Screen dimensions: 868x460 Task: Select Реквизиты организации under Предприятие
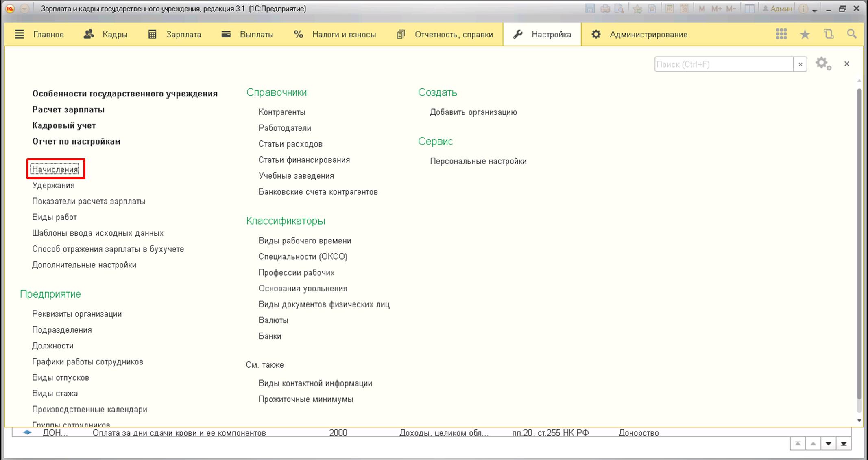[77, 313]
